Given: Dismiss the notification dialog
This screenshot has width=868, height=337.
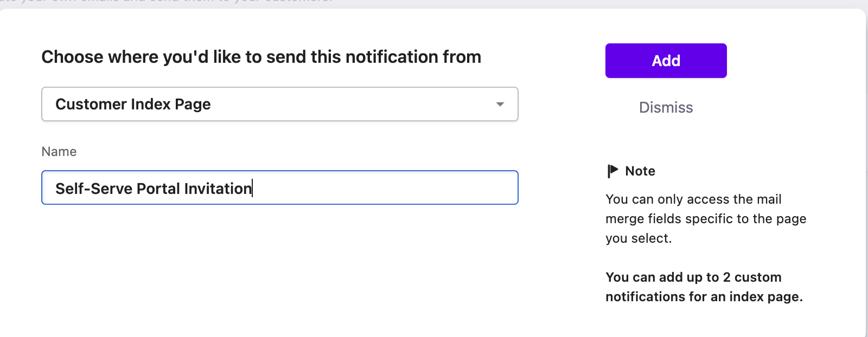Looking at the screenshot, I should coord(666,107).
